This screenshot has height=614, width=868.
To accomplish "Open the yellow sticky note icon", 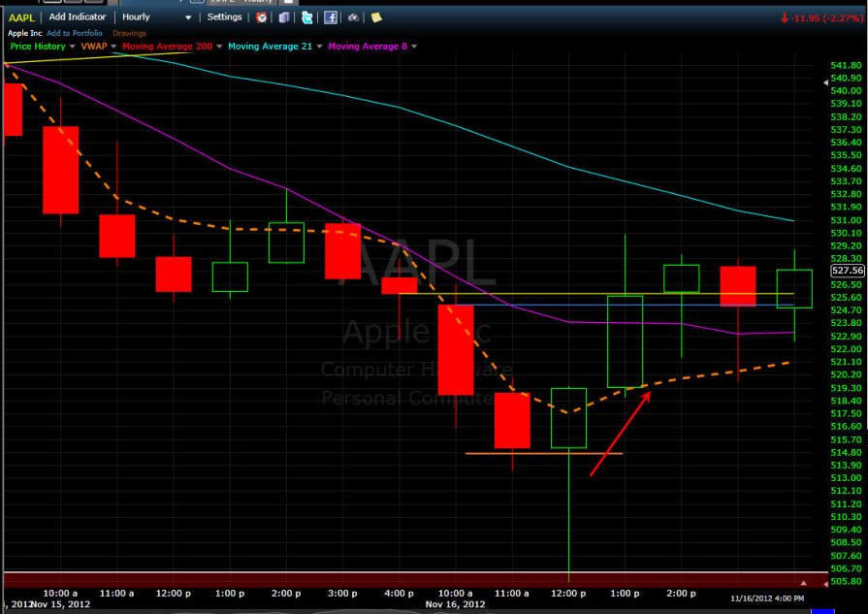I will [x=376, y=17].
